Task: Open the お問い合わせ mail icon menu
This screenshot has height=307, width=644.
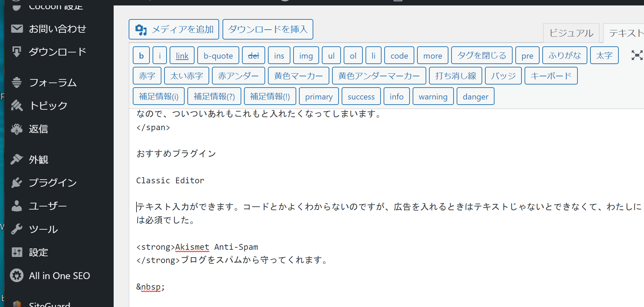Action: [17, 29]
